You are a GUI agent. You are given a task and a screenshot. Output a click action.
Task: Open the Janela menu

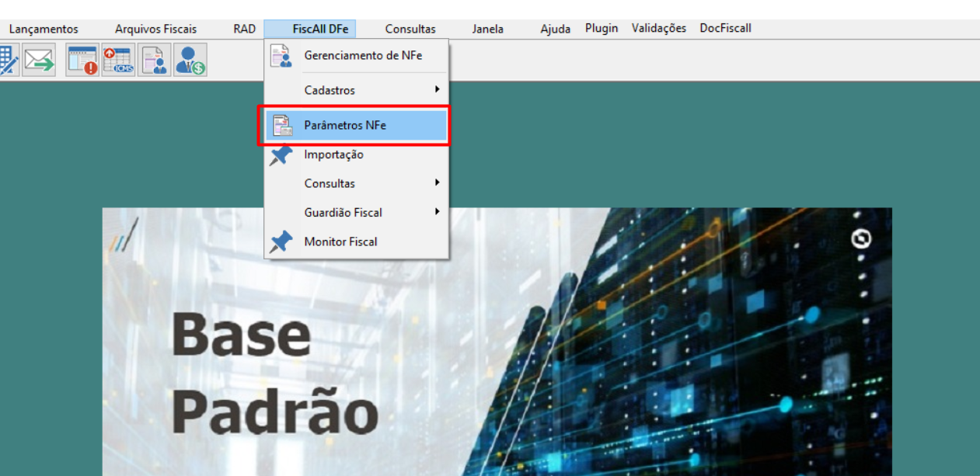pyautogui.click(x=487, y=29)
